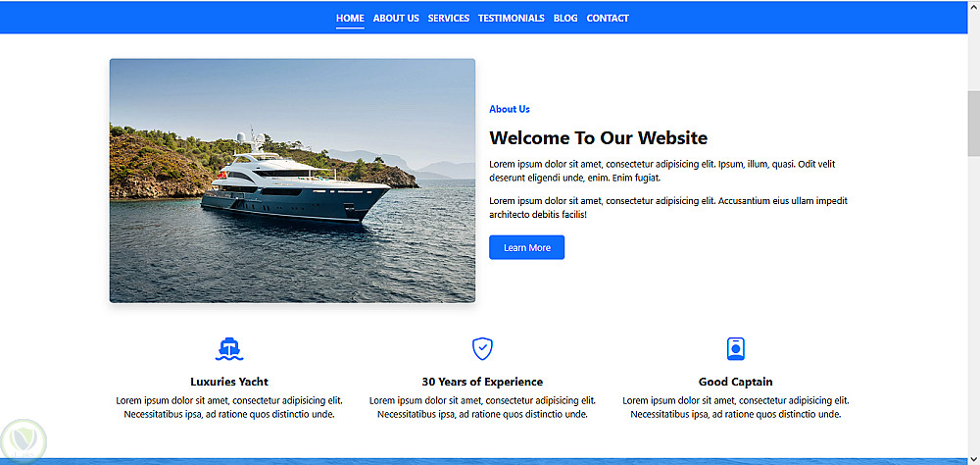This screenshot has width=980, height=465.
Task: Click the Good Captain heading
Action: [736, 382]
